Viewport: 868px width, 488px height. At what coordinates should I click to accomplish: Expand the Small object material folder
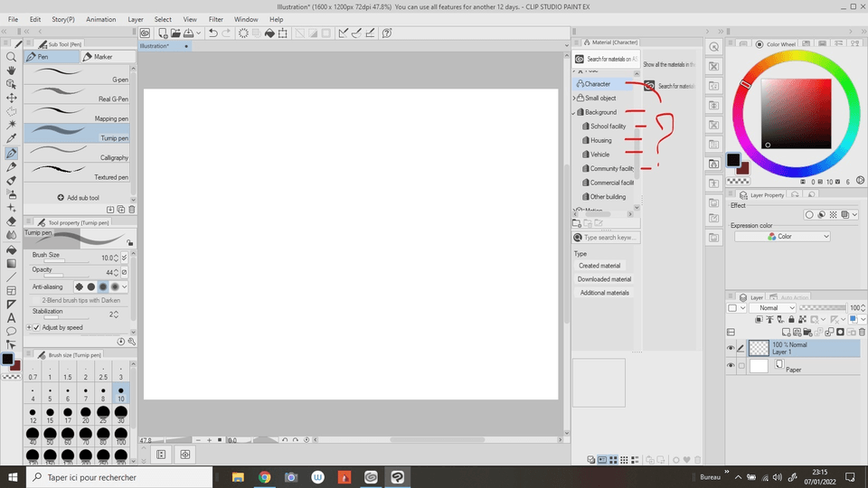point(574,98)
